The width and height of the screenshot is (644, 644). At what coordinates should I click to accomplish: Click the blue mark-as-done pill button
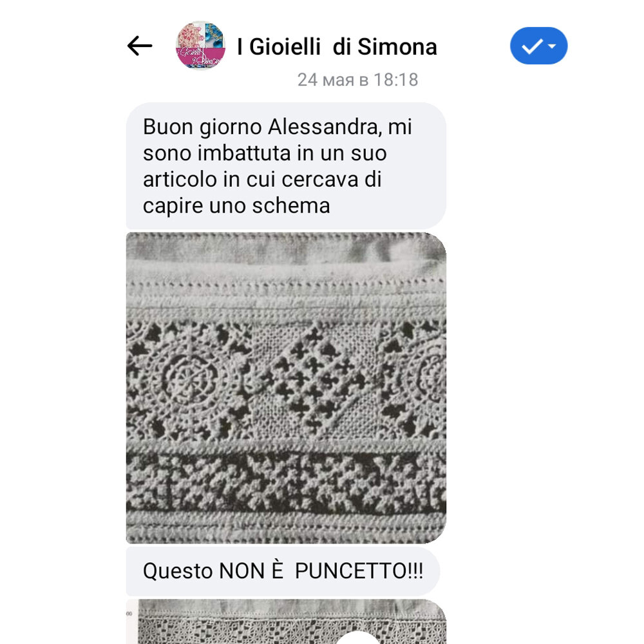[538, 46]
